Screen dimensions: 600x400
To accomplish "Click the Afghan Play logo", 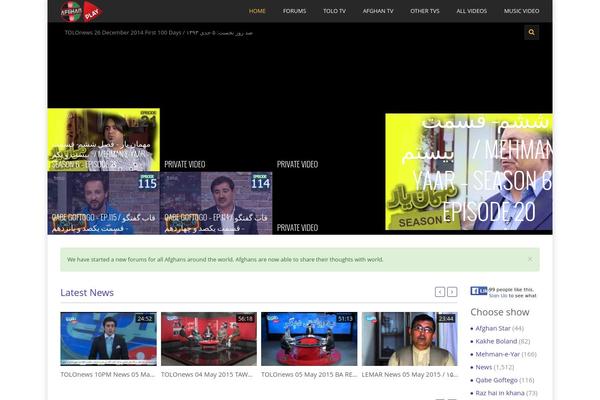I will pos(81,11).
